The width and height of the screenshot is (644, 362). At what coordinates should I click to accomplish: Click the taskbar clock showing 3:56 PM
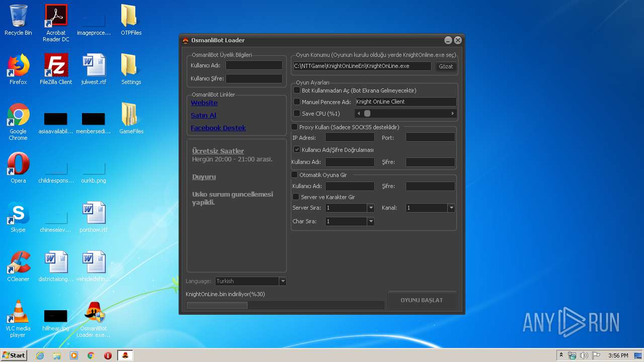(x=618, y=355)
